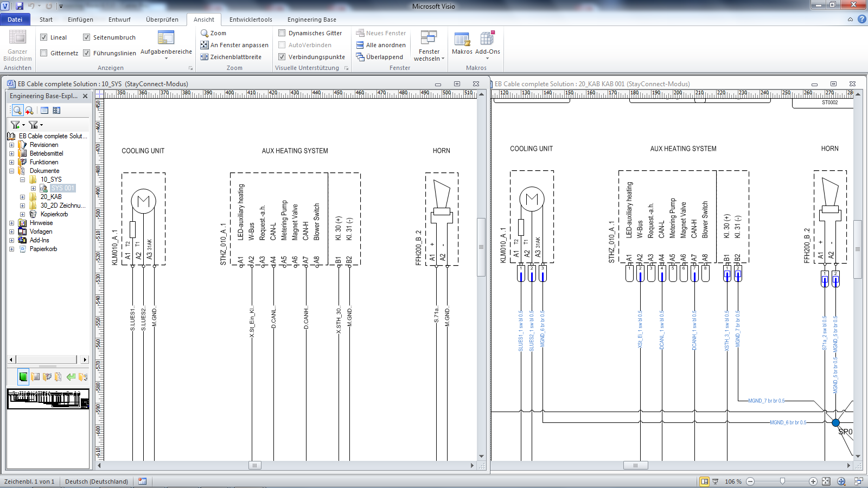Expand the Betriebsmittel tree node
This screenshot has height=488, width=868.
point(11,153)
